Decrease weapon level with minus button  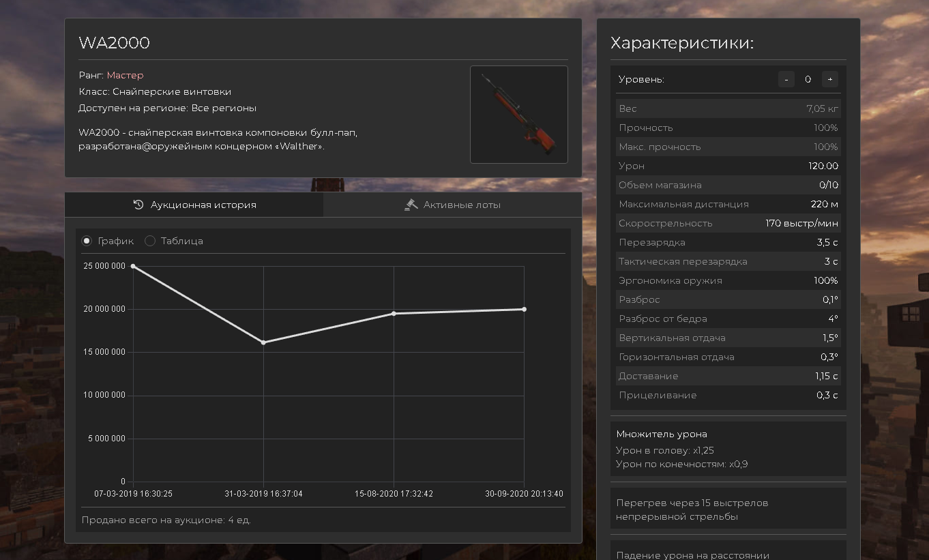[x=786, y=79]
